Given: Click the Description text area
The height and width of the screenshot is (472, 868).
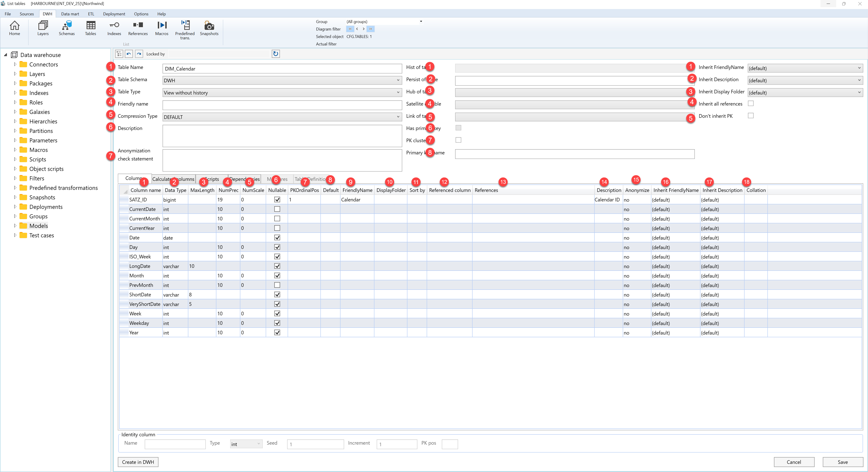Looking at the screenshot, I should click(x=282, y=136).
